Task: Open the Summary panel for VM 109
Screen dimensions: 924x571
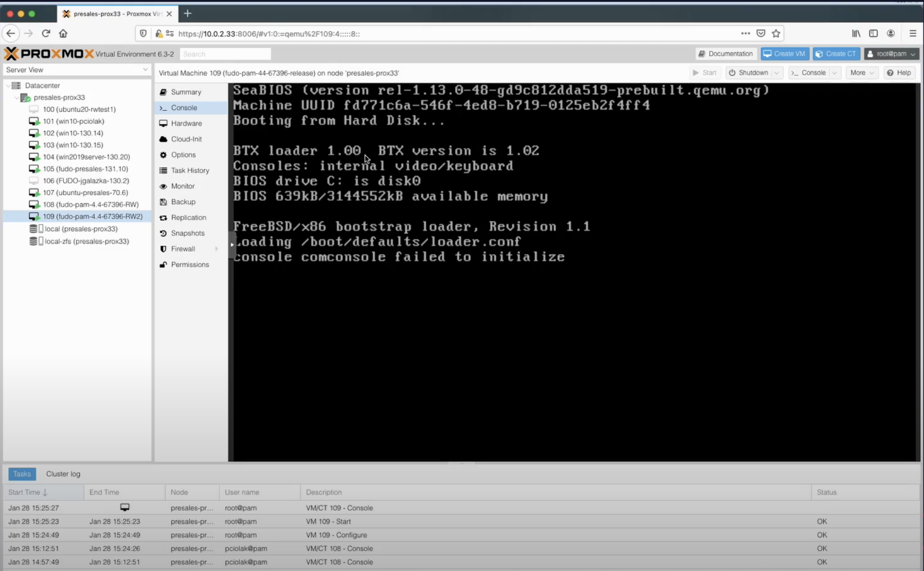Action: tap(186, 92)
